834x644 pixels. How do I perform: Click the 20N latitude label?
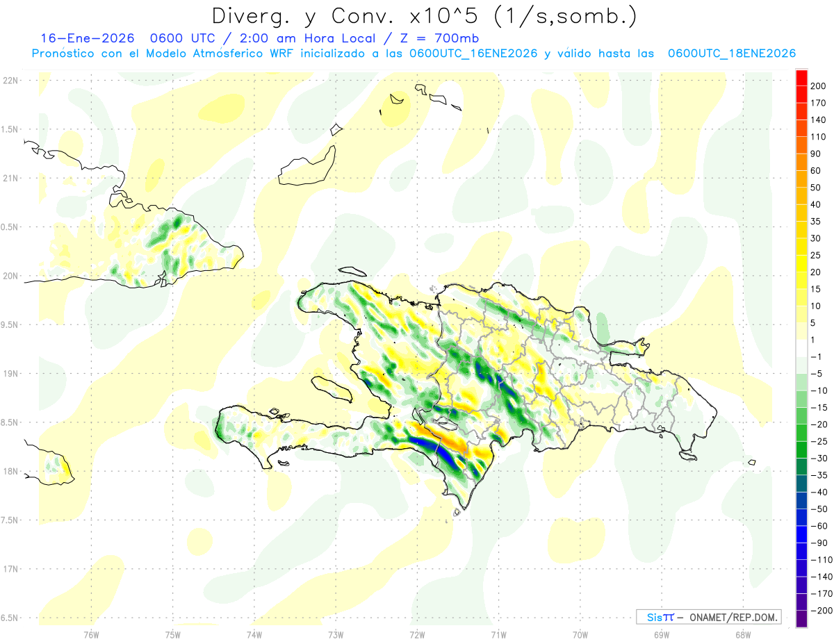point(10,276)
